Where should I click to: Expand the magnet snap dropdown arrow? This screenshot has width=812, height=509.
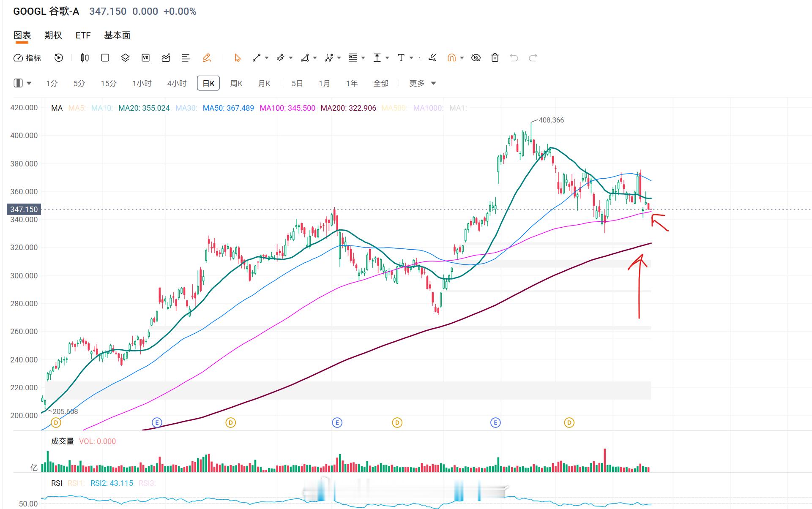462,58
